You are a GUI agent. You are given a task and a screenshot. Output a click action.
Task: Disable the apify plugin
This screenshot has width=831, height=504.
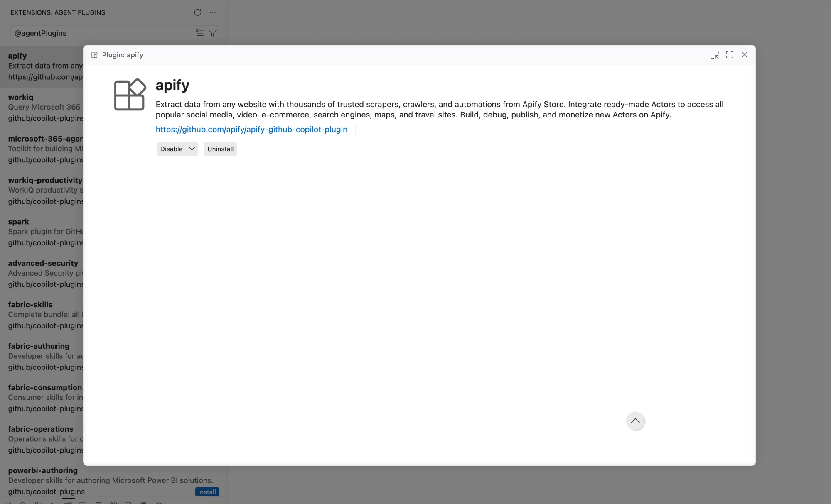click(x=171, y=149)
